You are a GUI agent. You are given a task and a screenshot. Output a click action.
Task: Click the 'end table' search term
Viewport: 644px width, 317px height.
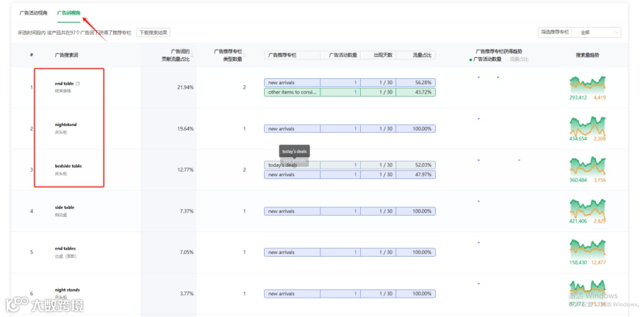tap(64, 84)
